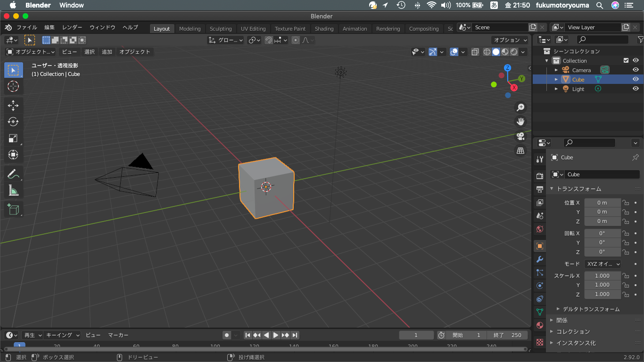The width and height of the screenshot is (644, 362).
Task: Open the オプション button in viewport
Action: click(510, 40)
